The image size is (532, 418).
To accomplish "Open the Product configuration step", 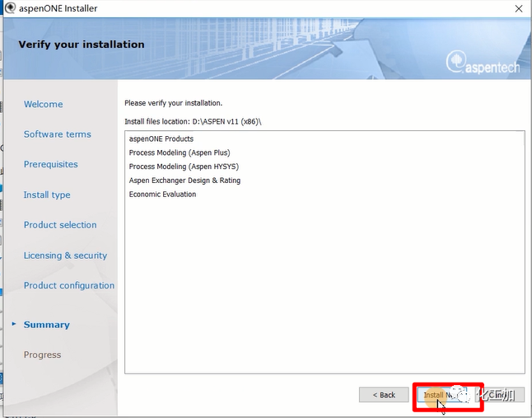I will point(69,286).
